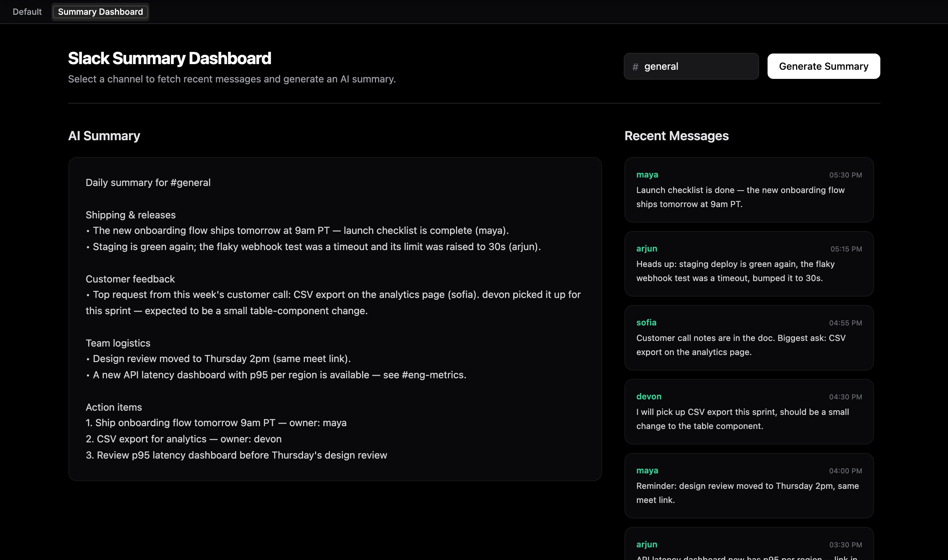Click the 'Team logistics' section title
The height and width of the screenshot is (560, 948).
click(118, 343)
